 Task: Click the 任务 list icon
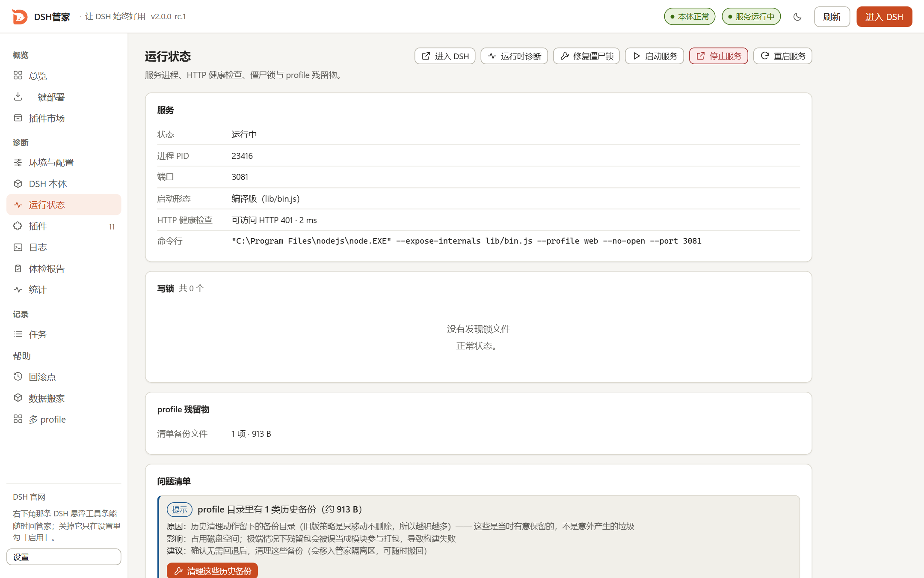(18, 334)
